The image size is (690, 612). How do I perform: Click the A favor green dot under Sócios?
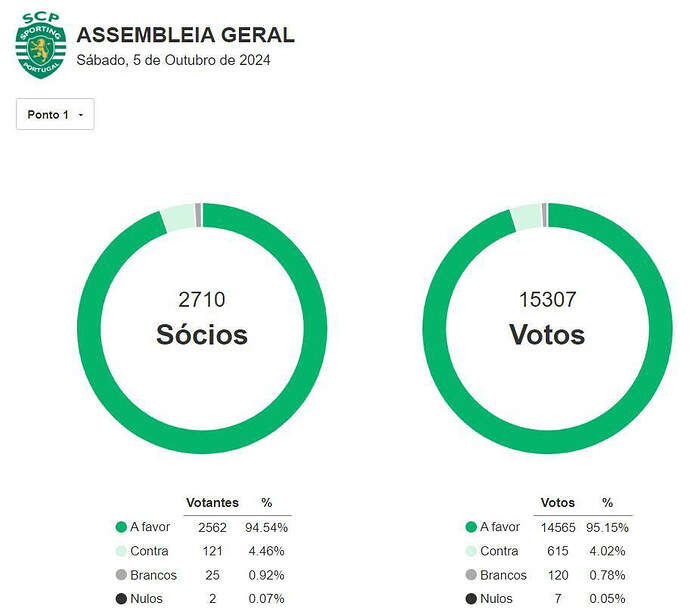[121, 527]
